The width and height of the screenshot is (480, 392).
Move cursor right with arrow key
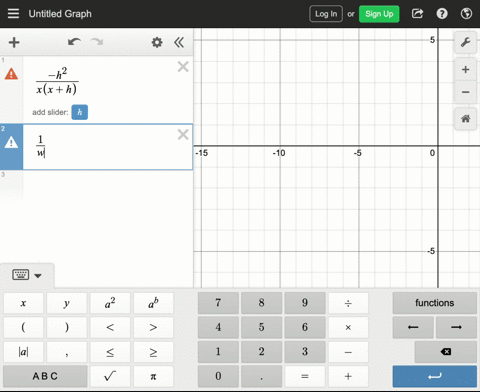[x=456, y=327]
